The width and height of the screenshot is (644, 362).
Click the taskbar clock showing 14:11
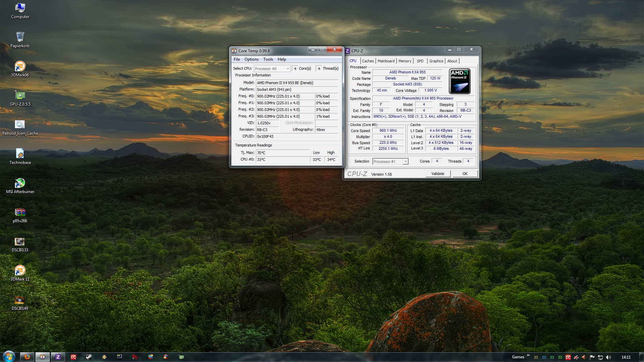[626, 357]
